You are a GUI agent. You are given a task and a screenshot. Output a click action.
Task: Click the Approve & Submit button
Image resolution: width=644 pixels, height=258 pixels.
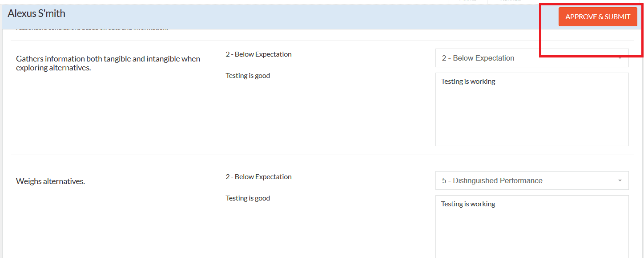(598, 17)
